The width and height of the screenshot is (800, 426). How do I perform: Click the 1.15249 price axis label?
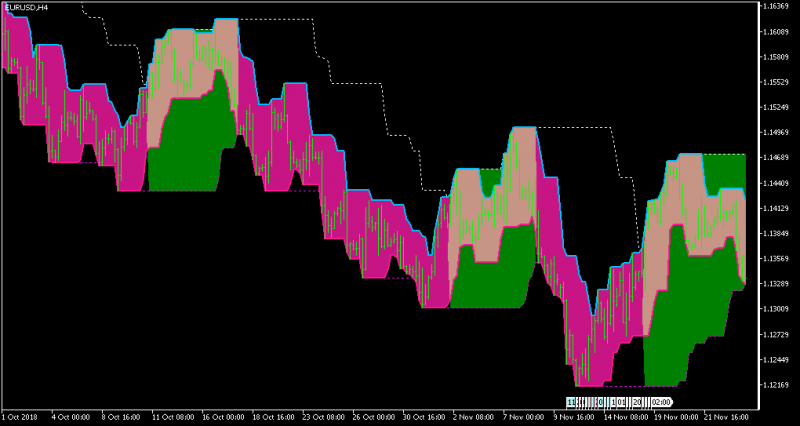click(x=774, y=107)
